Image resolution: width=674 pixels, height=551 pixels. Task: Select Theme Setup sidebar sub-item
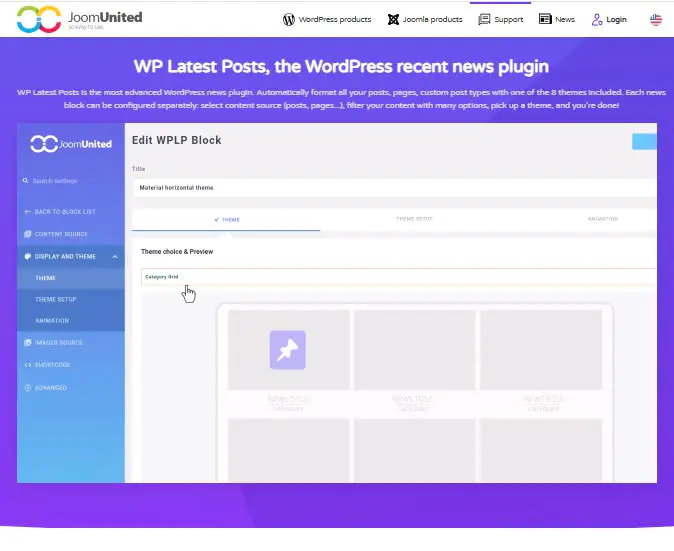click(x=55, y=299)
